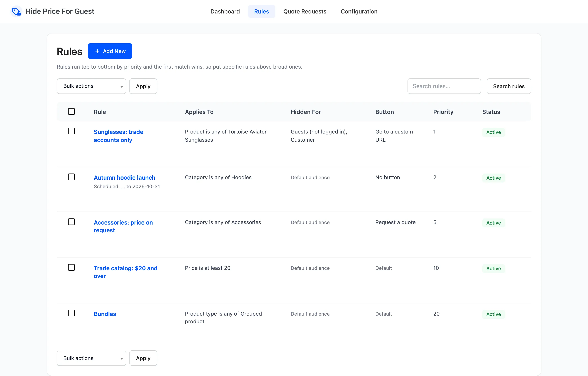
Task: Click 'Guests (not logged in), Customer' cell
Action: [x=319, y=136]
